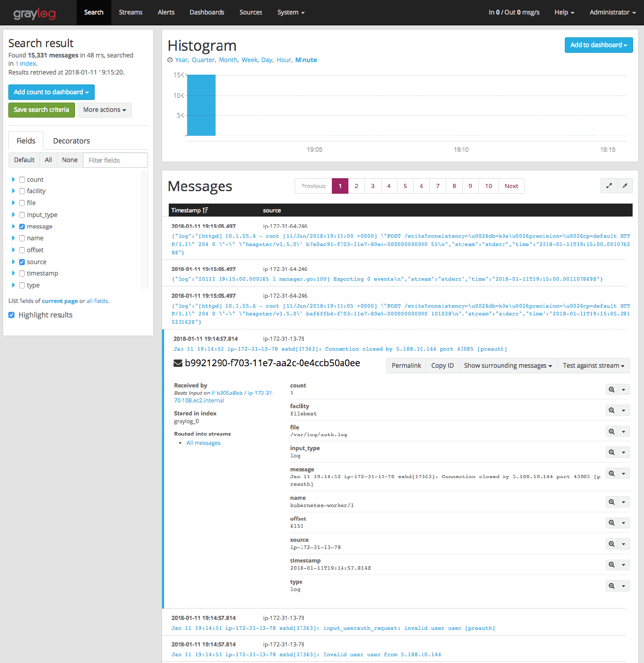Click the Save search criteria button
Viewport: 644px width, 663px height.
(41, 110)
